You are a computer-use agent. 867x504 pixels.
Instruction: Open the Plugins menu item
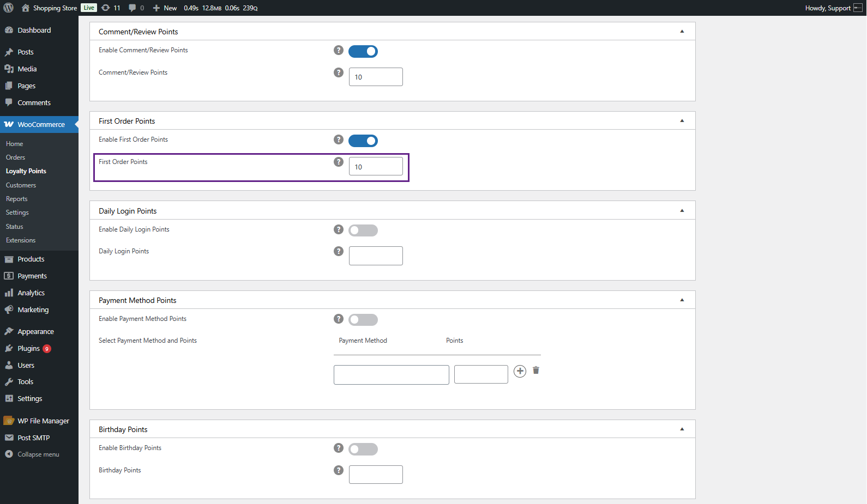tap(28, 349)
